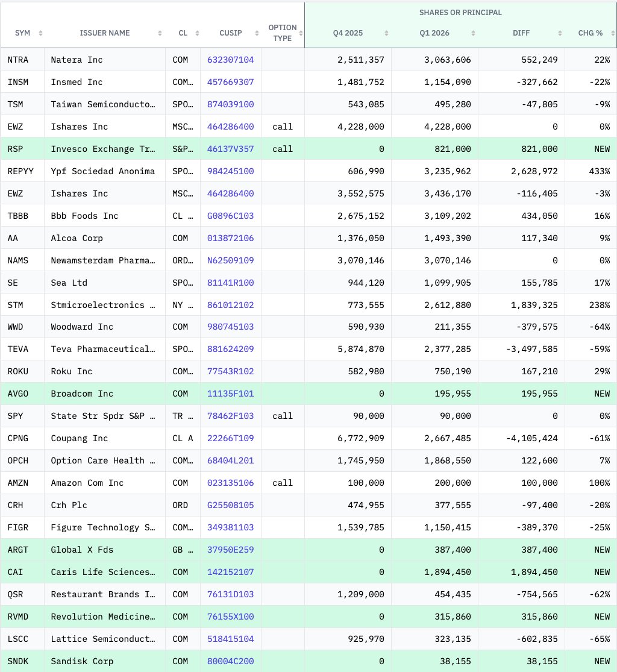
Task: Open Teva CUSIP link 881624209
Action: [231, 350]
